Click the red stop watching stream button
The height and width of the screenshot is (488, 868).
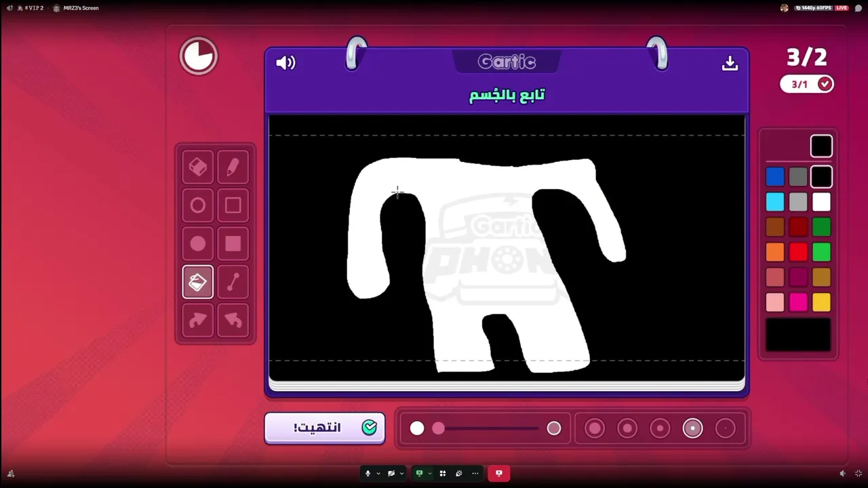point(498,473)
